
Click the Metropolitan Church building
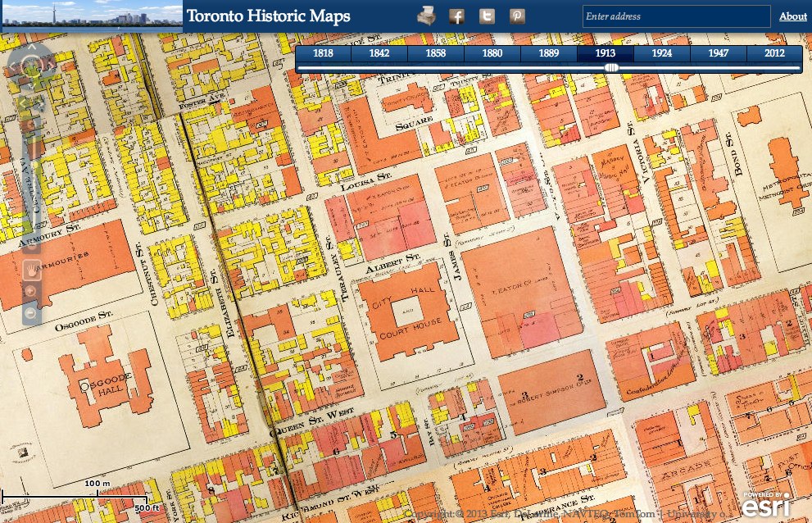tap(786, 174)
